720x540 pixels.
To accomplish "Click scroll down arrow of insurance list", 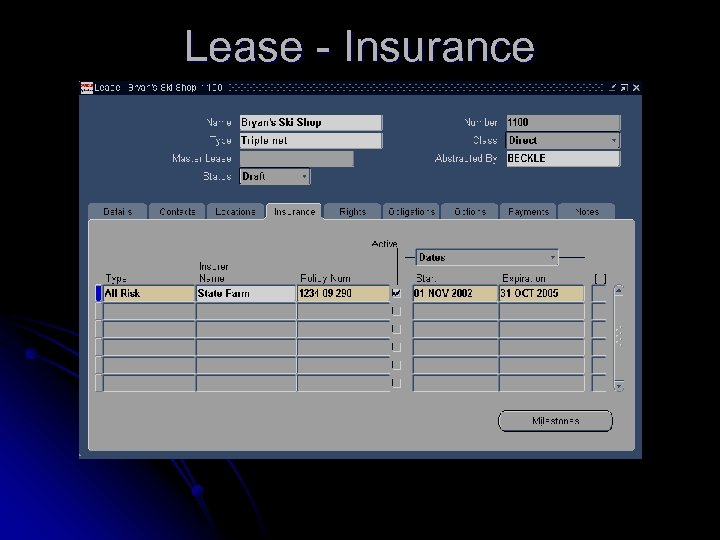I will point(619,386).
